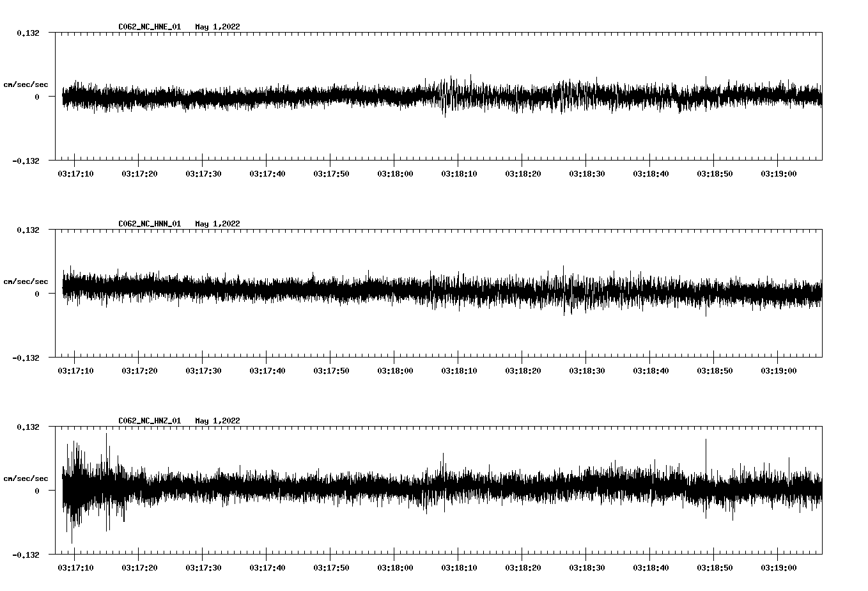Click the 03:18:50 time label under HNZ plot
The image size is (868, 591).
click(x=715, y=567)
